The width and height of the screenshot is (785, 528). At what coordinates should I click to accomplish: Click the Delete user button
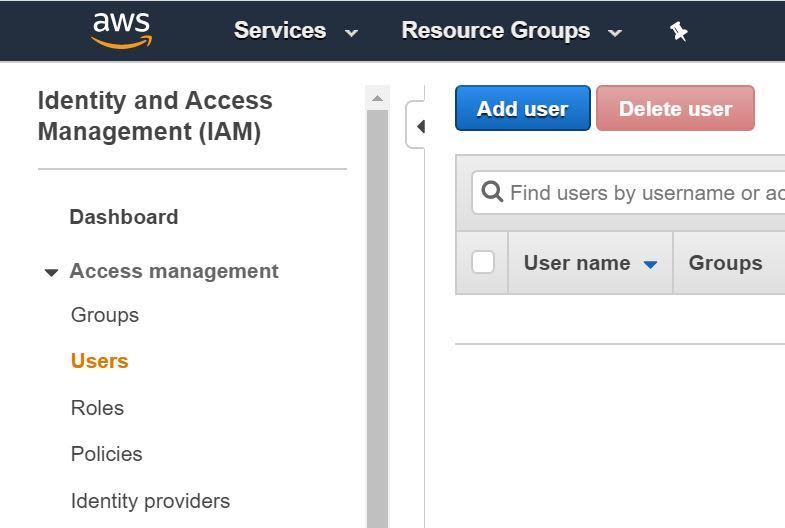point(675,109)
